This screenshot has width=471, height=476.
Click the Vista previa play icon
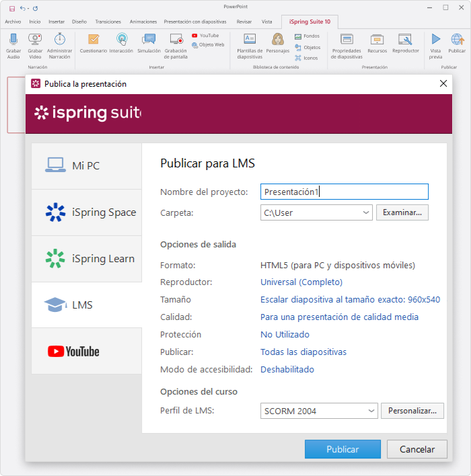pos(436,40)
